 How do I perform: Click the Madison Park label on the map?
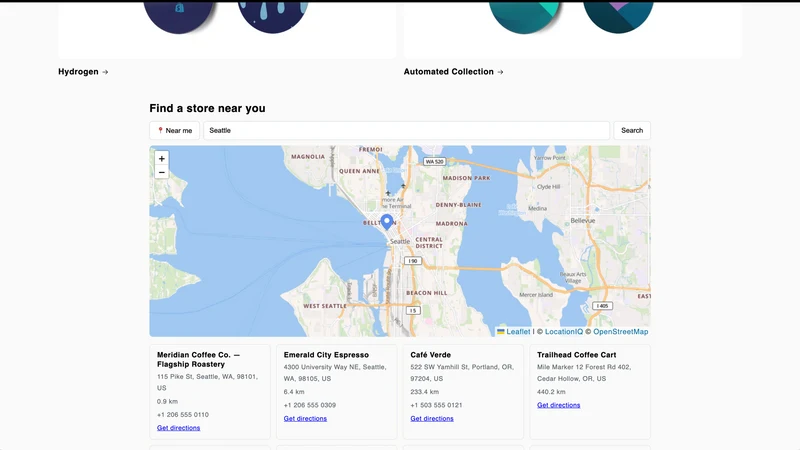pyautogui.click(x=466, y=178)
